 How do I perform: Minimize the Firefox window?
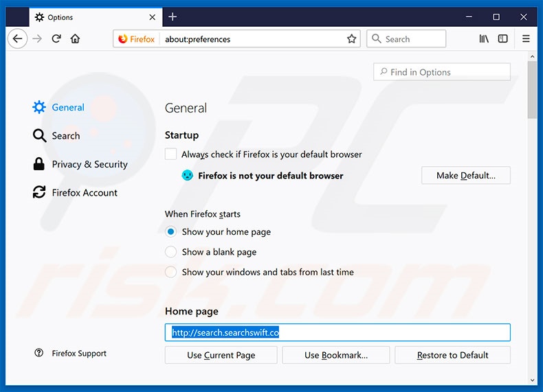coord(469,16)
